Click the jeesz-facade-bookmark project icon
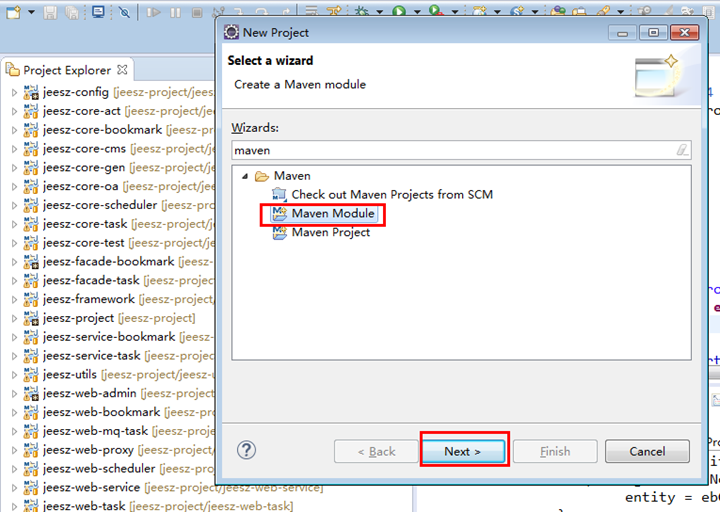Viewport: 723px width, 512px height. click(x=31, y=262)
